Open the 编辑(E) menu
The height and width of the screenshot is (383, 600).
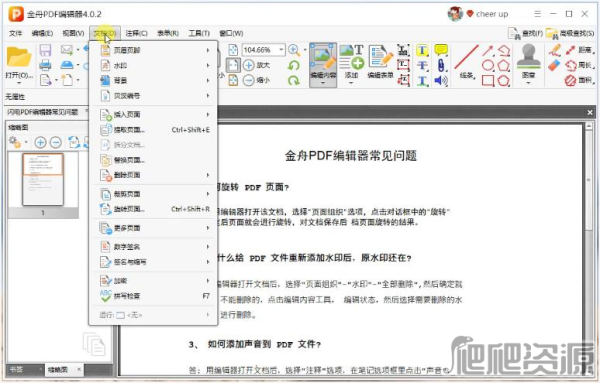click(42, 33)
